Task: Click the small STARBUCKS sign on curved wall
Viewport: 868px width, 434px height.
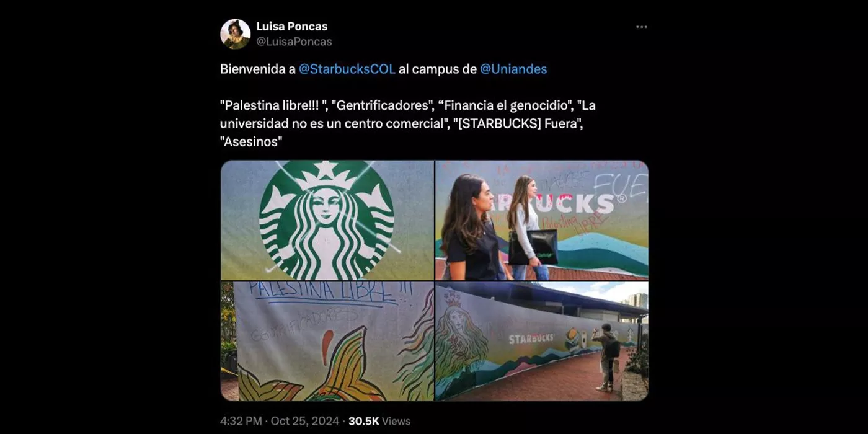Action: [x=531, y=339]
